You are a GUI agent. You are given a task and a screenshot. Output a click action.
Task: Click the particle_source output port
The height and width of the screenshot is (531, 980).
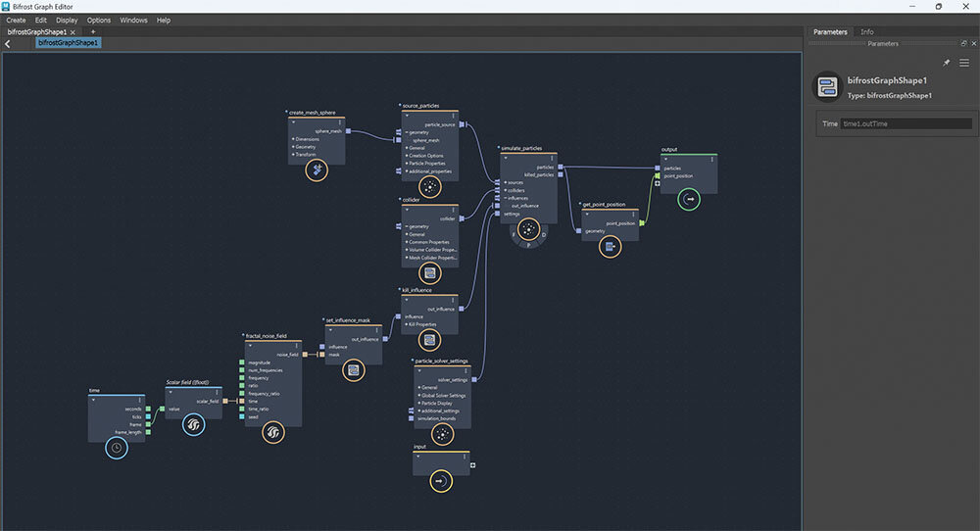[x=462, y=124]
